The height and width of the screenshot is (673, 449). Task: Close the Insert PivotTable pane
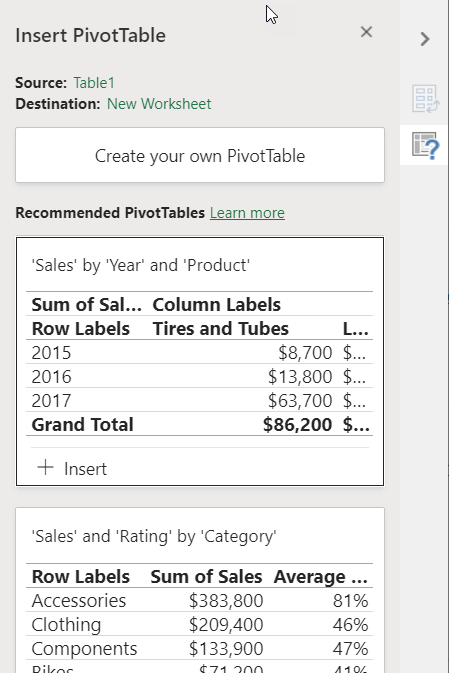[x=366, y=32]
